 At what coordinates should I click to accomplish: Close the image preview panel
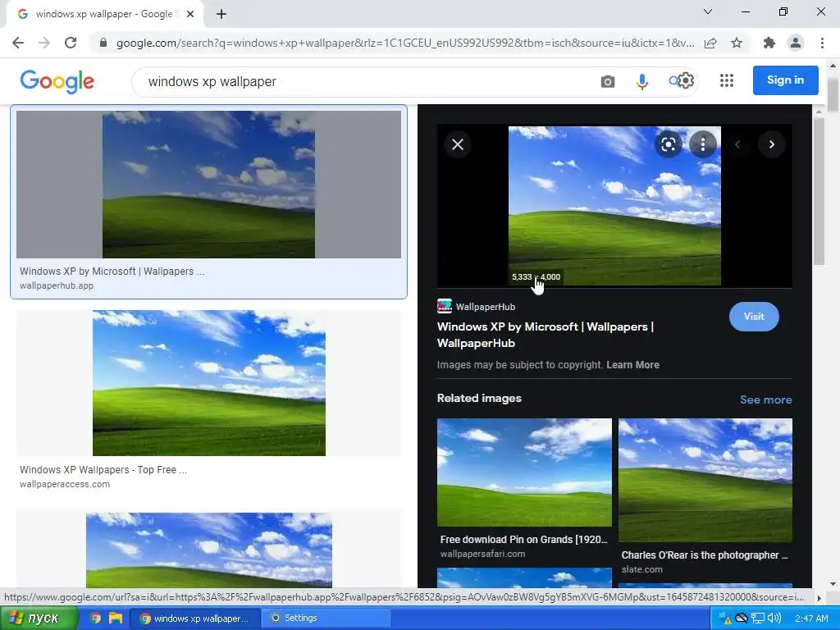point(458,144)
